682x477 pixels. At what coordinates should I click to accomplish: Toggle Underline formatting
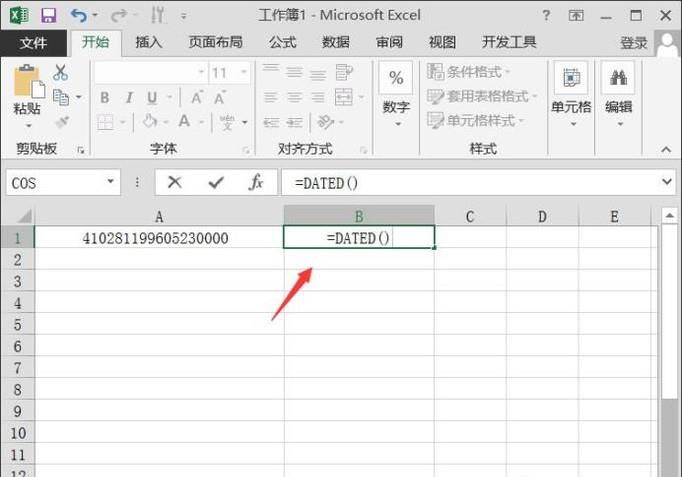click(152, 97)
